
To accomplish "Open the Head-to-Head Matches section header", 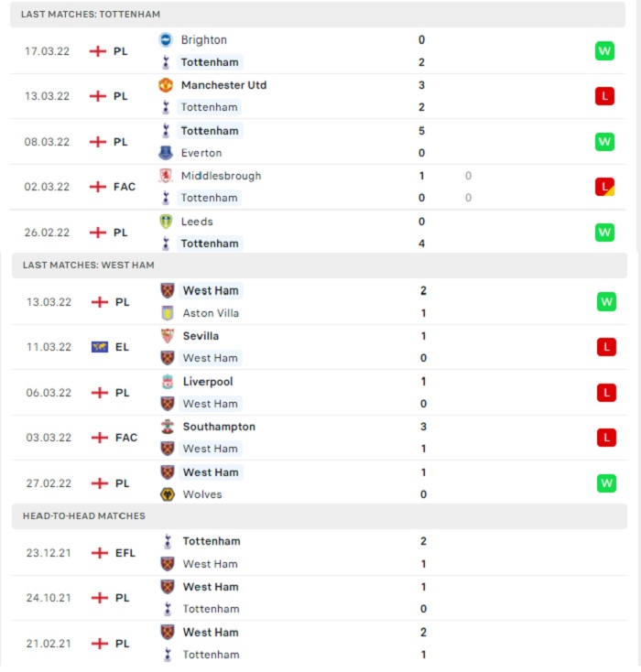I will coord(320,515).
